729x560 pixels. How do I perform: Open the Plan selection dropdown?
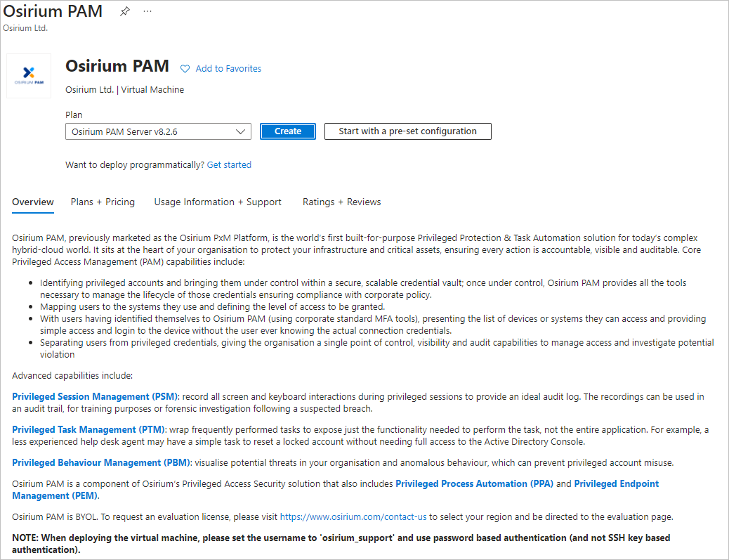[158, 131]
